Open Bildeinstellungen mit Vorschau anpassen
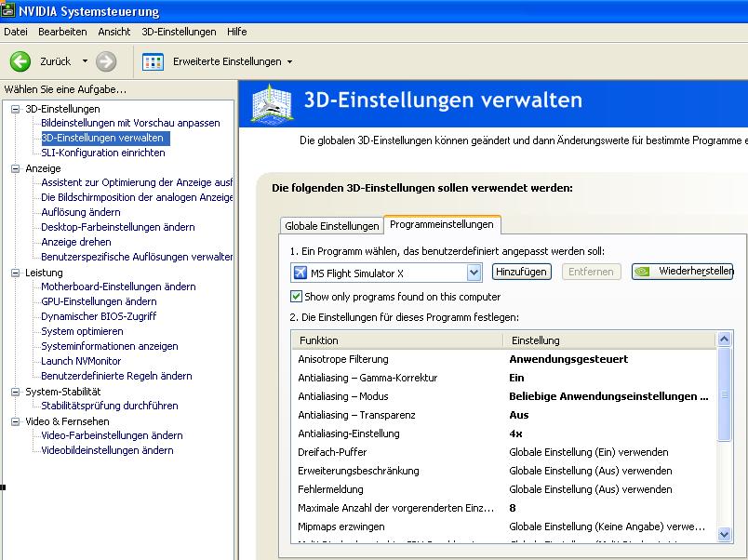This screenshot has height=560, width=748. [130, 123]
